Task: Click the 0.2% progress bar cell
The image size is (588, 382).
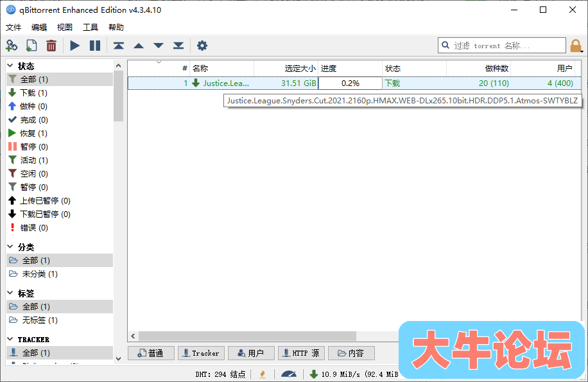Action: pyautogui.click(x=350, y=83)
